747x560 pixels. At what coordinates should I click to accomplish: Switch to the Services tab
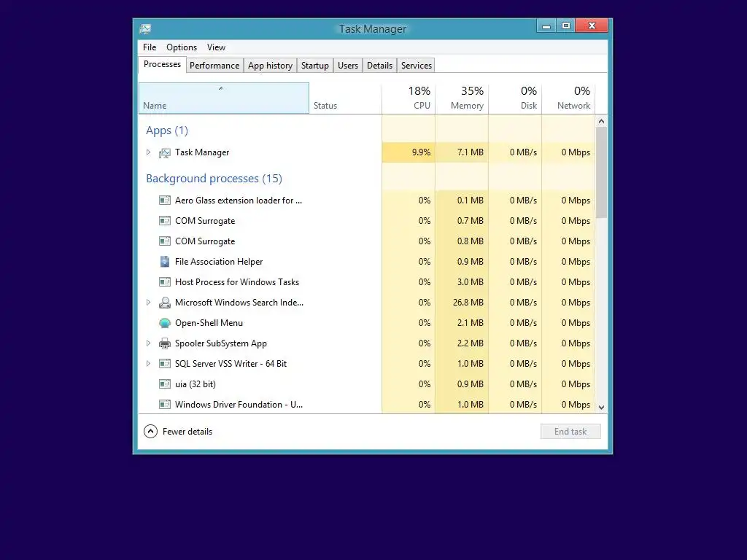click(417, 66)
